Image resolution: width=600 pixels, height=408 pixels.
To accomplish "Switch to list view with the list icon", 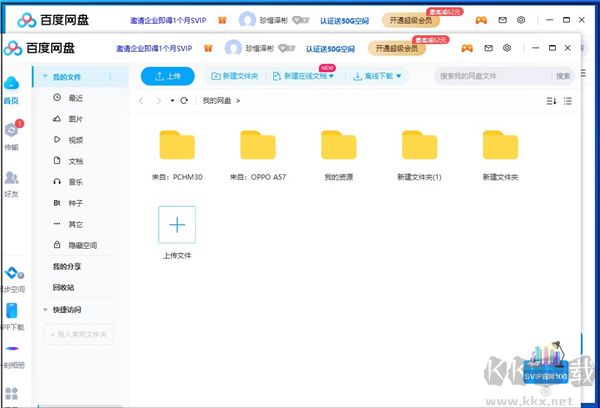I will (568, 101).
